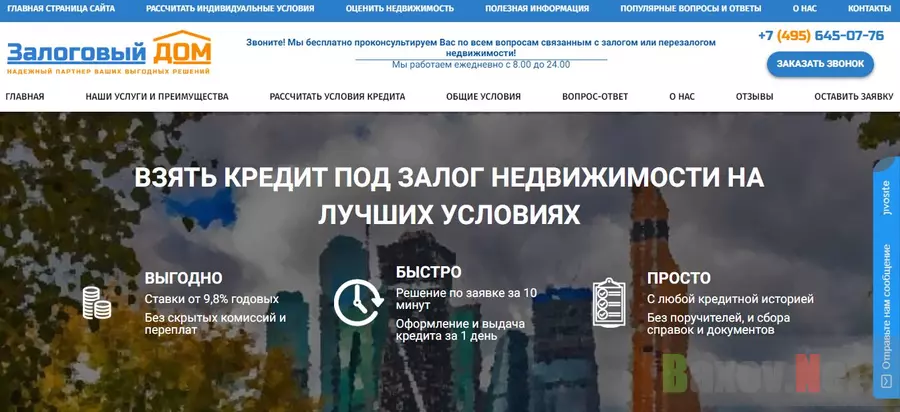Open О нас in blue top bar

pos(804,9)
